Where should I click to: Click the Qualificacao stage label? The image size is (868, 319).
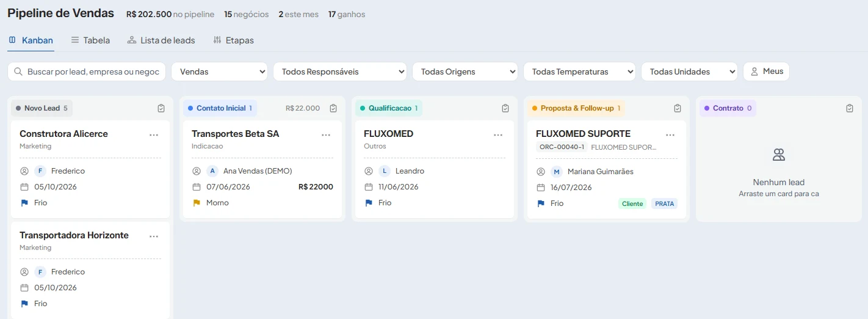pyautogui.click(x=389, y=108)
